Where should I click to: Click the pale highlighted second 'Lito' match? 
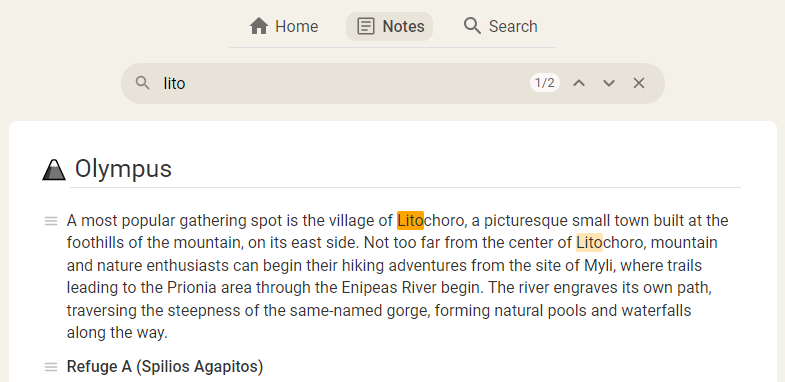point(589,243)
